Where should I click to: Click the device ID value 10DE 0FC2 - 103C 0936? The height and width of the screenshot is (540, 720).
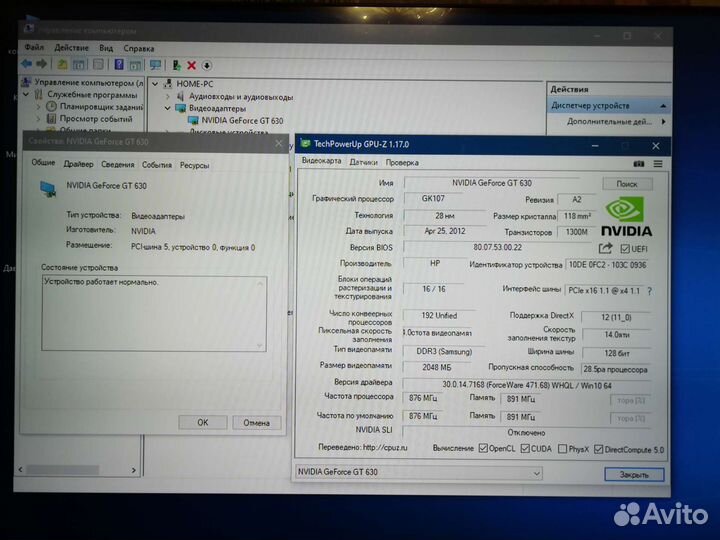[x=607, y=265]
